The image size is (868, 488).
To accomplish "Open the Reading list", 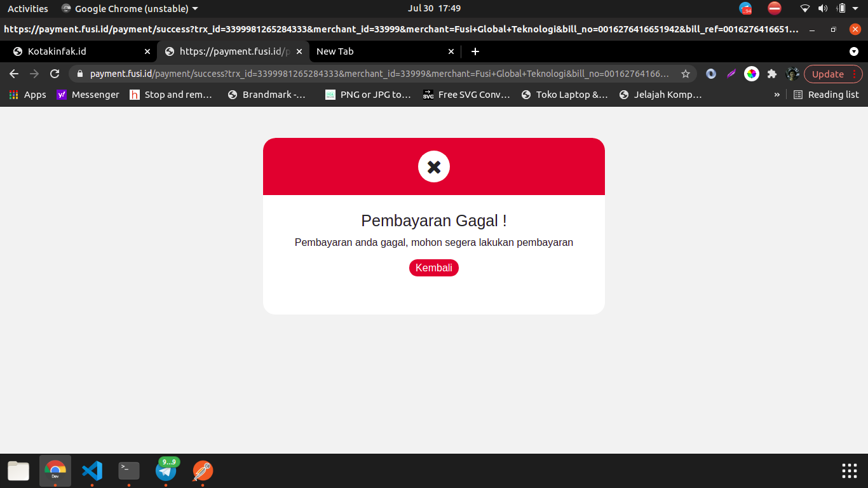I will click(x=826, y=95).
